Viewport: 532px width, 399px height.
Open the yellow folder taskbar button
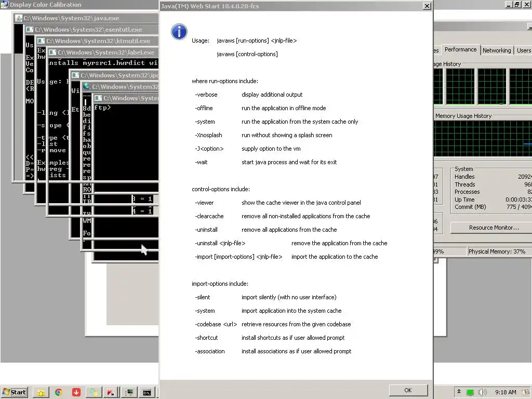coord(41,393)
